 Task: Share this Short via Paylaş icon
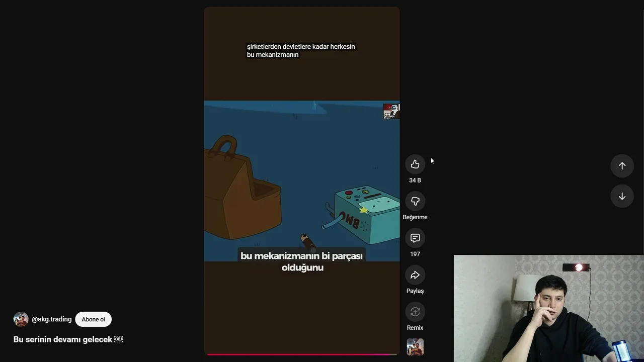415,275
